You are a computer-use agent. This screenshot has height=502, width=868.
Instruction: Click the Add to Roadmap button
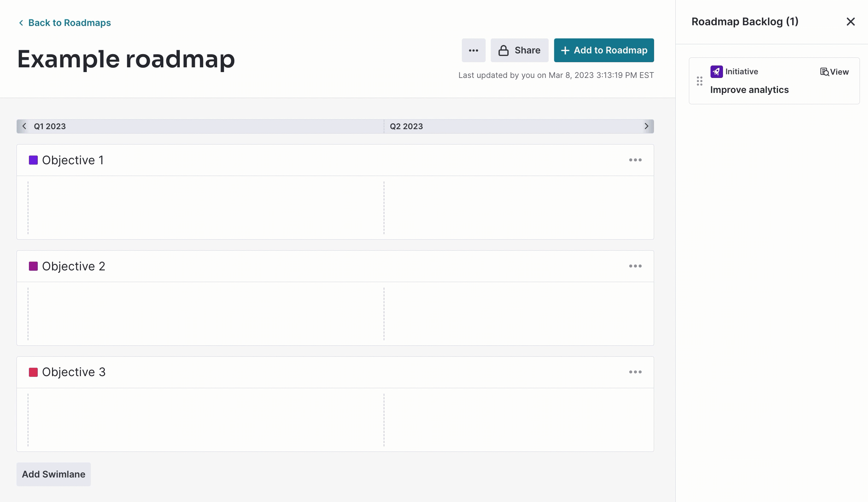[x=604, y=50]
